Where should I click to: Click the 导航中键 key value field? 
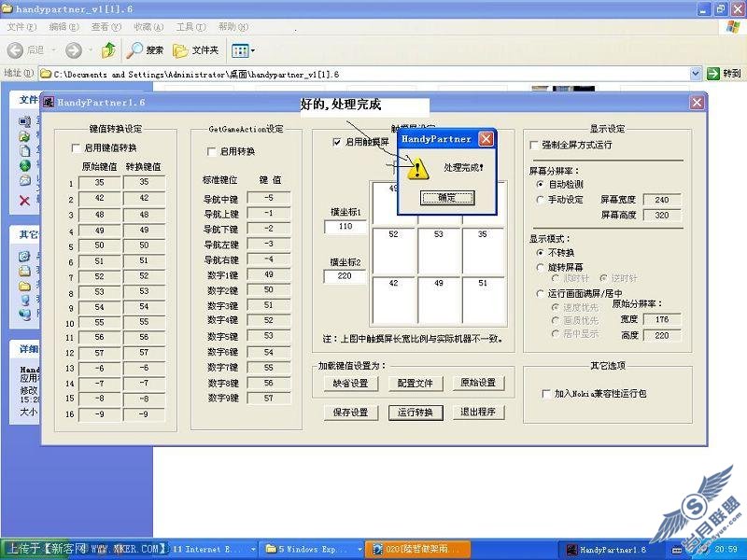[269, 198]
